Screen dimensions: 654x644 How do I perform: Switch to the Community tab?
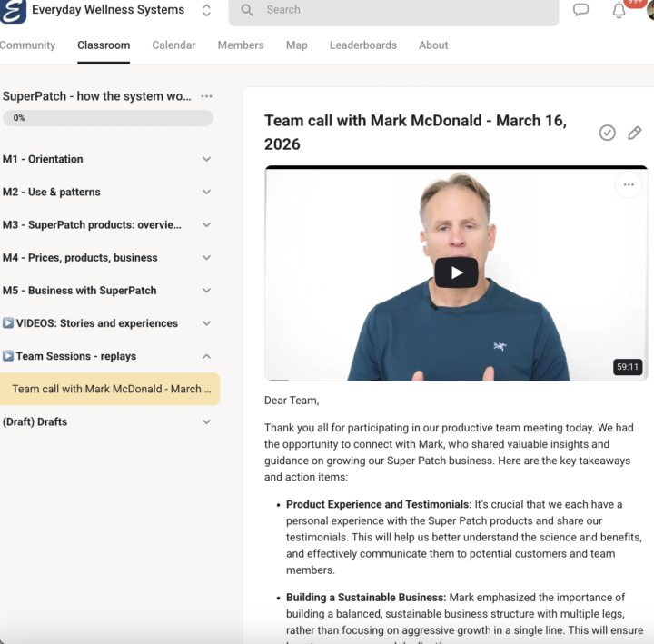click(27, 45)
